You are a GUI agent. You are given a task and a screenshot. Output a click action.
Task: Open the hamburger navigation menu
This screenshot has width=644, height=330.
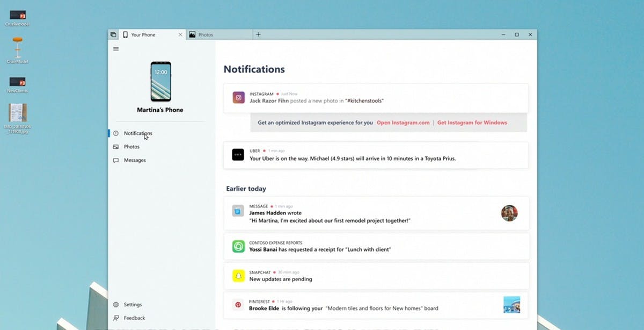(116, 49)
